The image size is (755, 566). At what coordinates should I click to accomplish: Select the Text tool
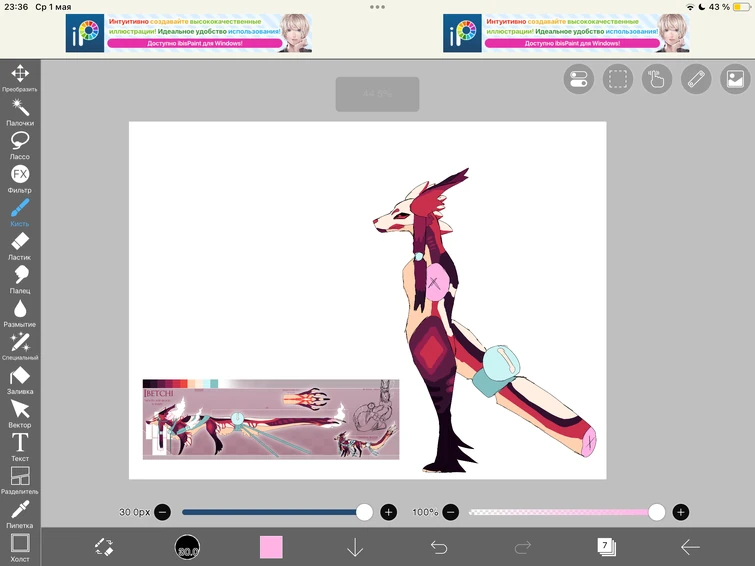pyautogui.click(x=20, y=443)
